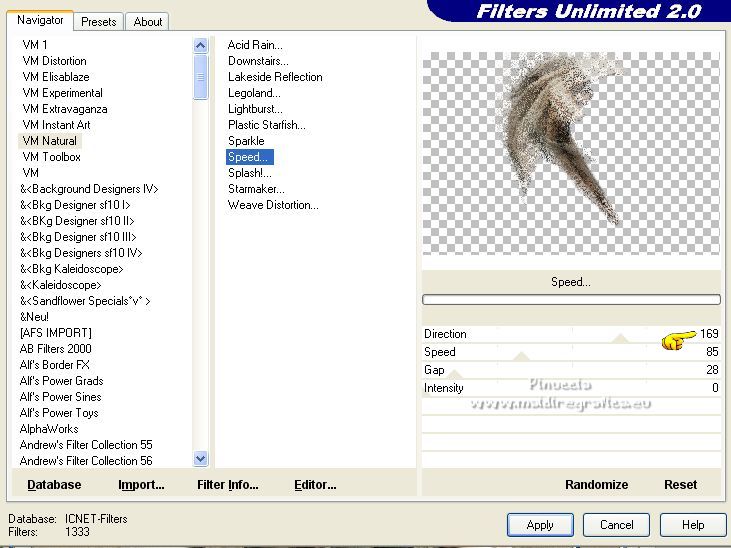The image size is (731, 548).
Task: Apply the Speed filter
Action: pos(540,525)
